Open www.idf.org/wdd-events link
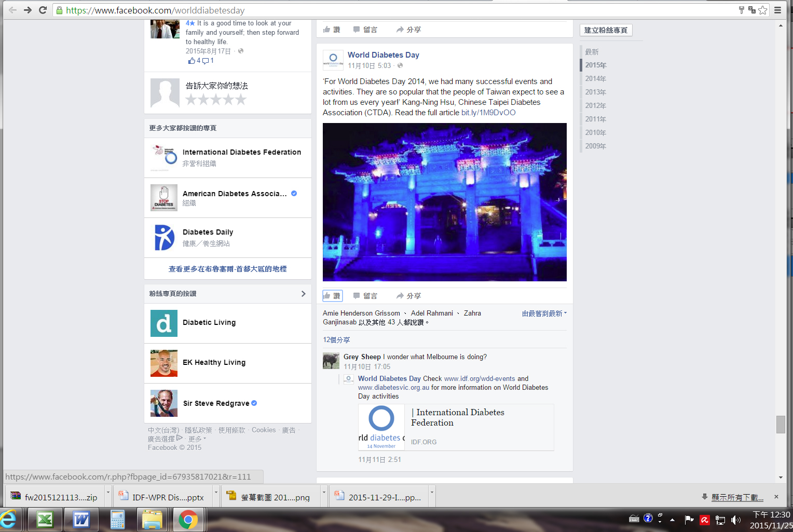The height and width of the screenshot is (532, 793). pos(480,379)
